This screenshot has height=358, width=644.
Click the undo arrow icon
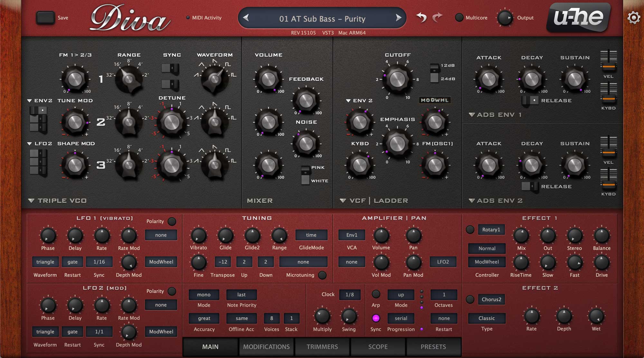[421, 17]
